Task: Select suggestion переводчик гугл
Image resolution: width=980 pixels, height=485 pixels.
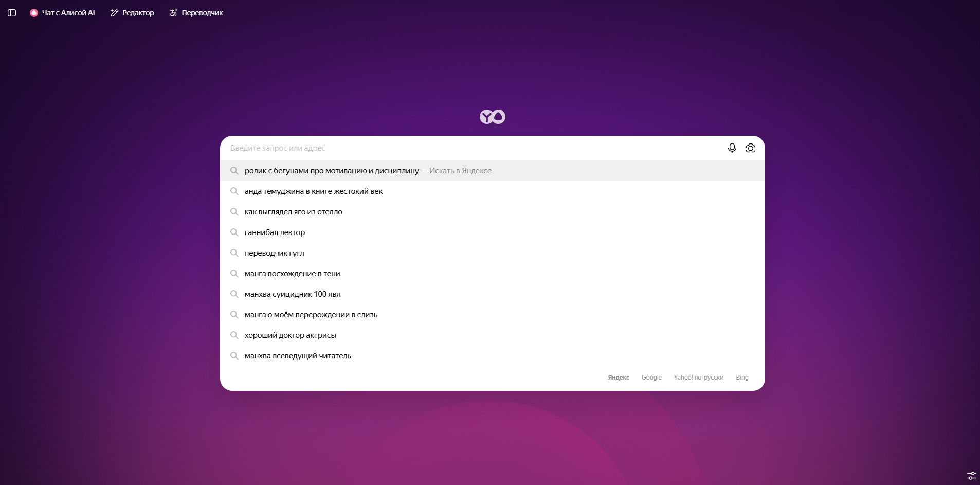Action: click(493, 253)
